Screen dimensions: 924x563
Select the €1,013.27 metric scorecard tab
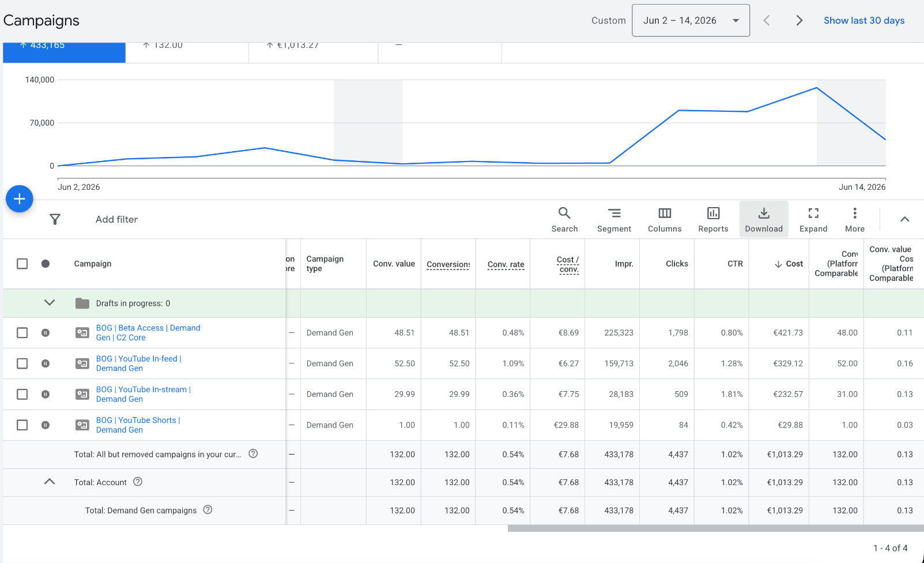tap(314, 52)
